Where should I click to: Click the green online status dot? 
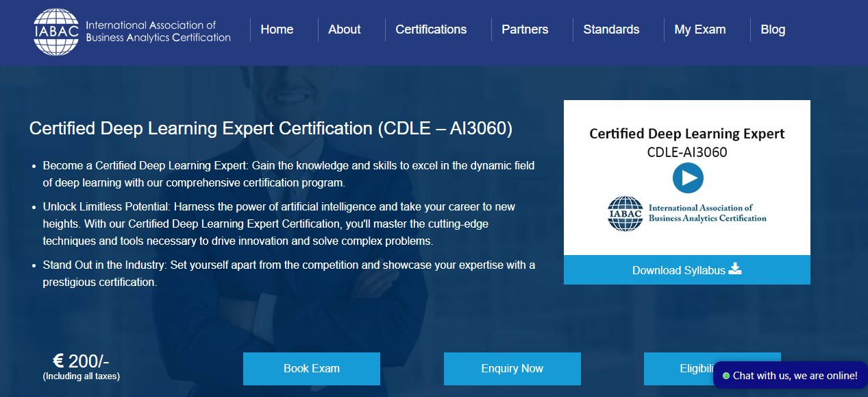[726, 376]
